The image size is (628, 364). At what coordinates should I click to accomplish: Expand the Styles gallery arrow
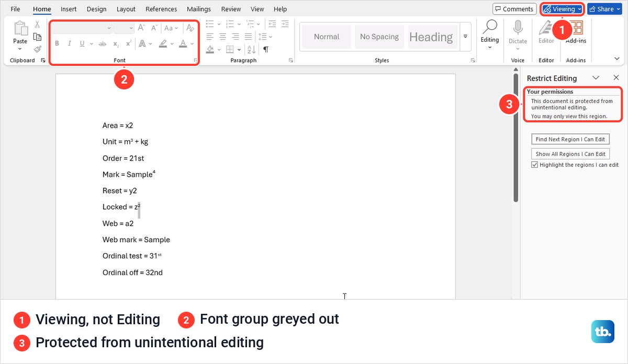click(x=465, y=37)
